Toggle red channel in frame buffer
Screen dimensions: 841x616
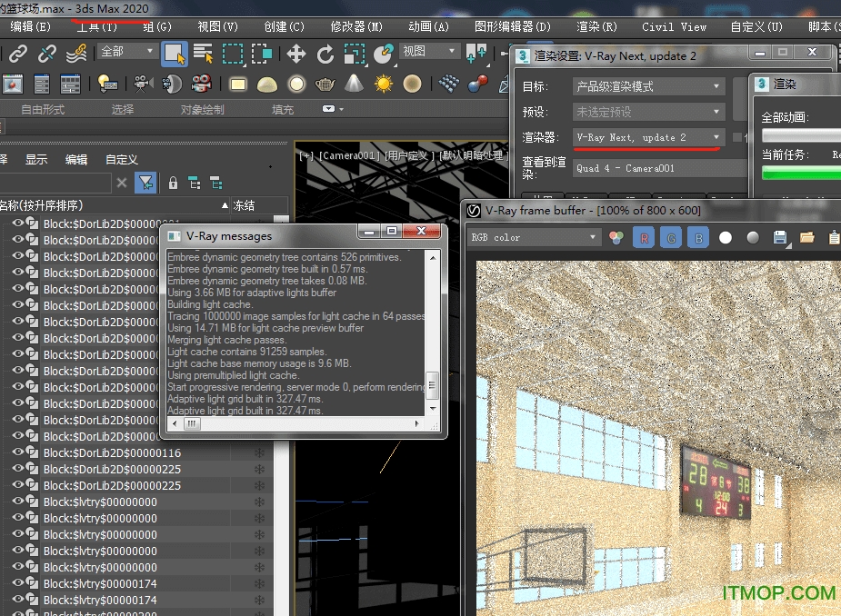pyautogui.click(x=644, y=238)
